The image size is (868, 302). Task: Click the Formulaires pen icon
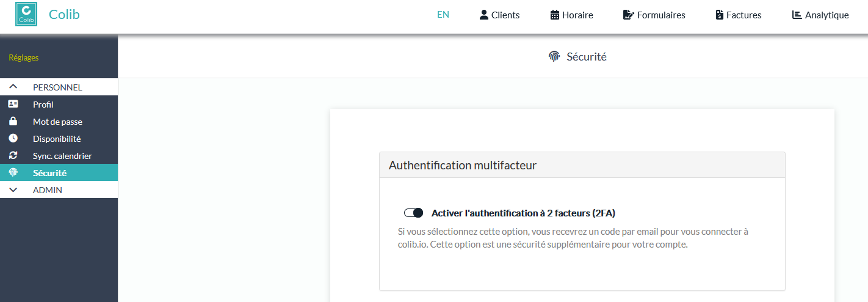[628, 15]
